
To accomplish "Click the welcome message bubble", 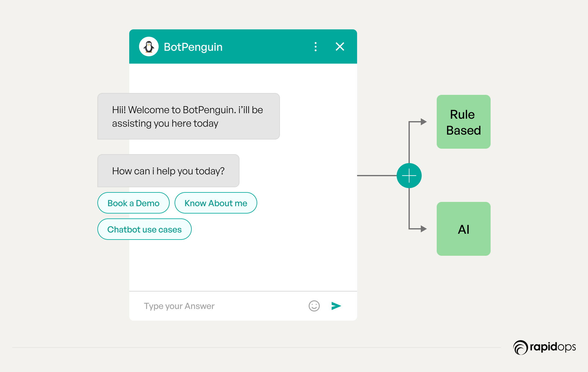I will pos(189,116).
